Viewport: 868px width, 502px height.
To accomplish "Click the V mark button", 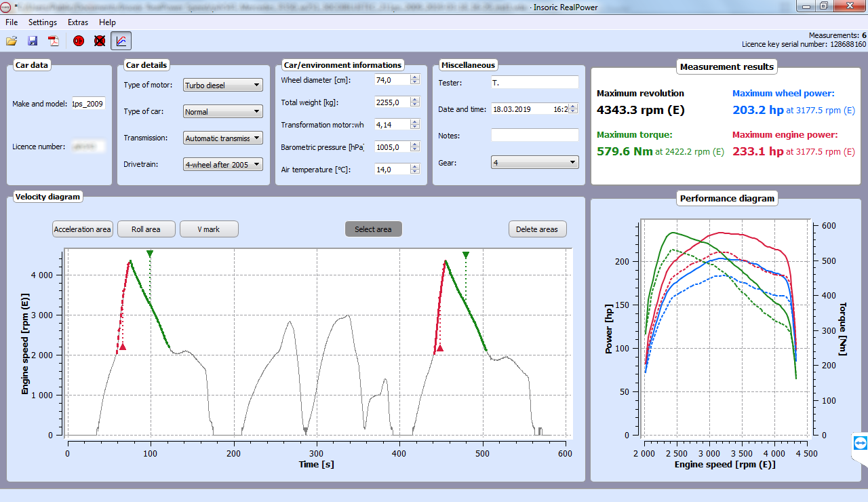I will [209, 229].
